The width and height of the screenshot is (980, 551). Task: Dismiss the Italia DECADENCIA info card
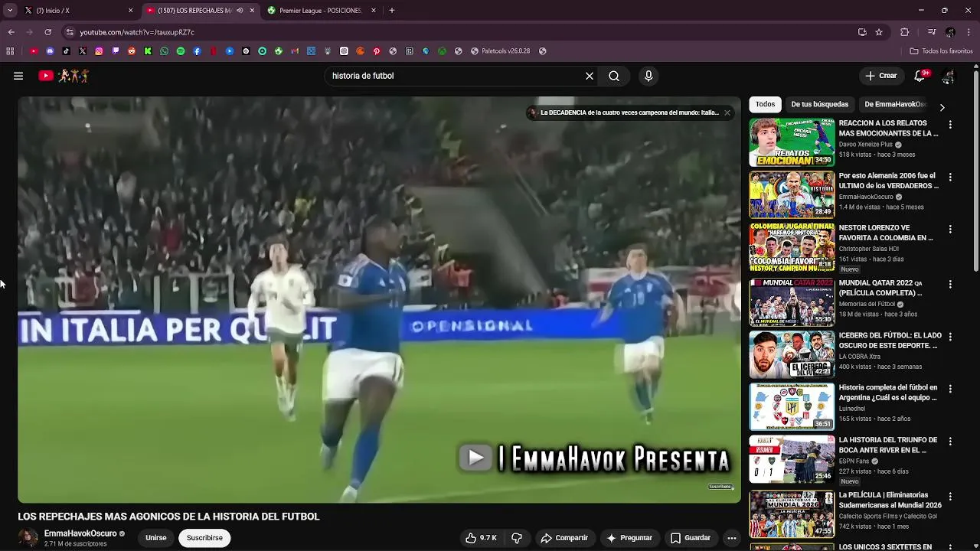click(727, 112)
